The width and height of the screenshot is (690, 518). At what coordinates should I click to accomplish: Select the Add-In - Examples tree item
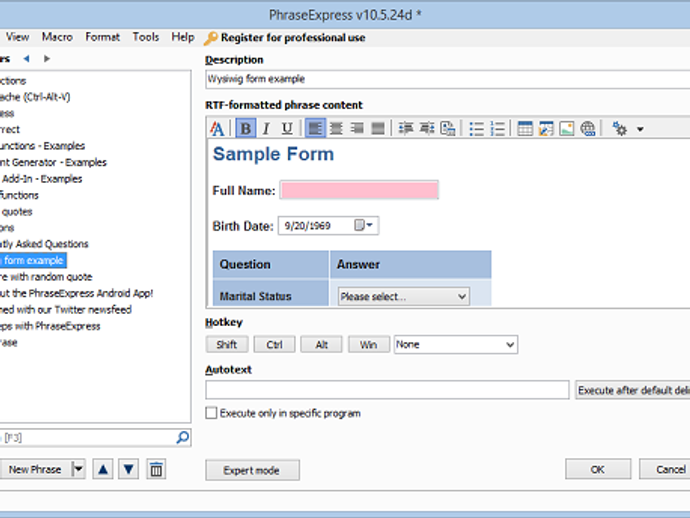point(42,179)
